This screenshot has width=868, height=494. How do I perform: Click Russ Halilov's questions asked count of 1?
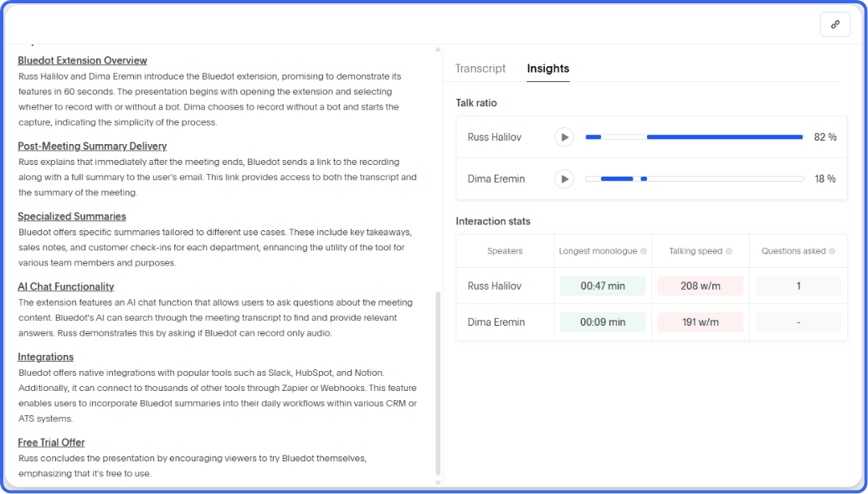(799, 286)
